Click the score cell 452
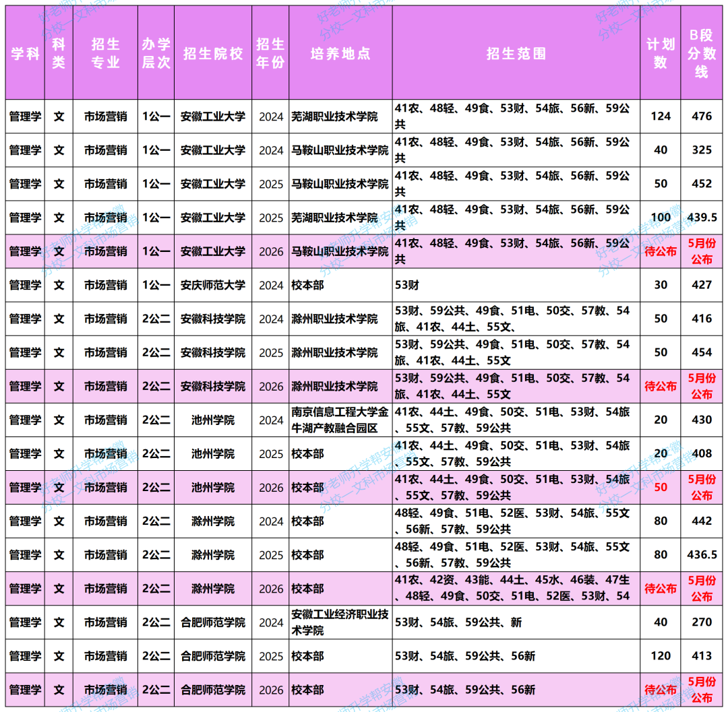Viewport: 728px width, 712px height. click(x=702, y=184)
